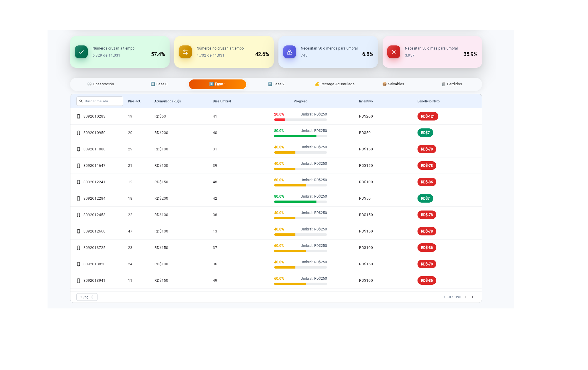Click the search magnifier icon
This screenshot has height=370, width=588.
81,101
